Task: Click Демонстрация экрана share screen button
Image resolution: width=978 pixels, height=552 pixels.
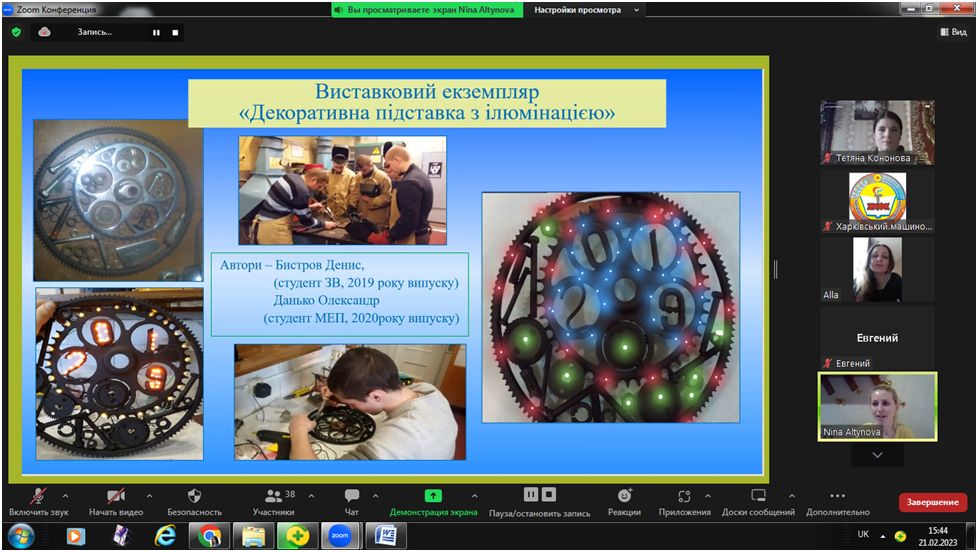Action: pyautogui.click(x=433, y=502)
